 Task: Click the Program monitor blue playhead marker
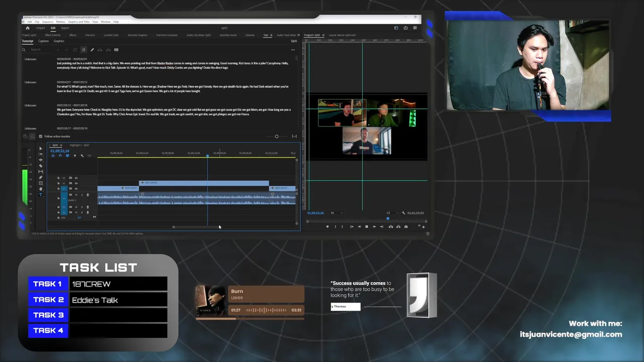pos(388,219)
